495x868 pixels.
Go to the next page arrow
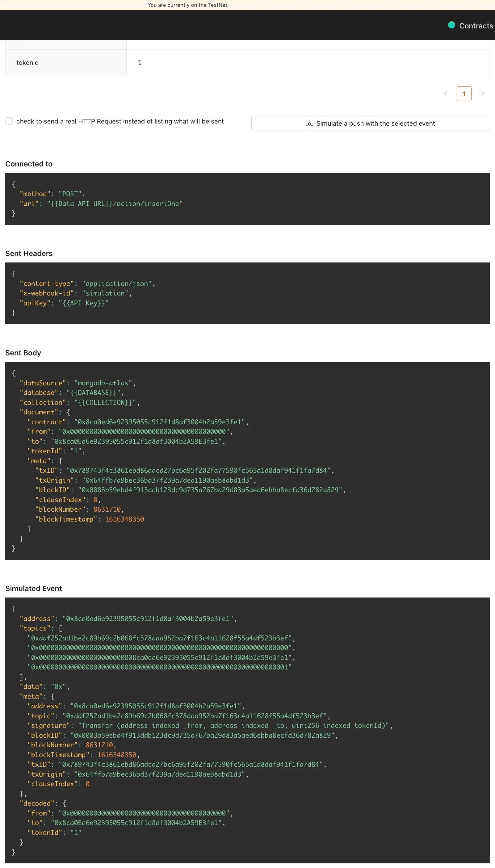pos(482,94)
